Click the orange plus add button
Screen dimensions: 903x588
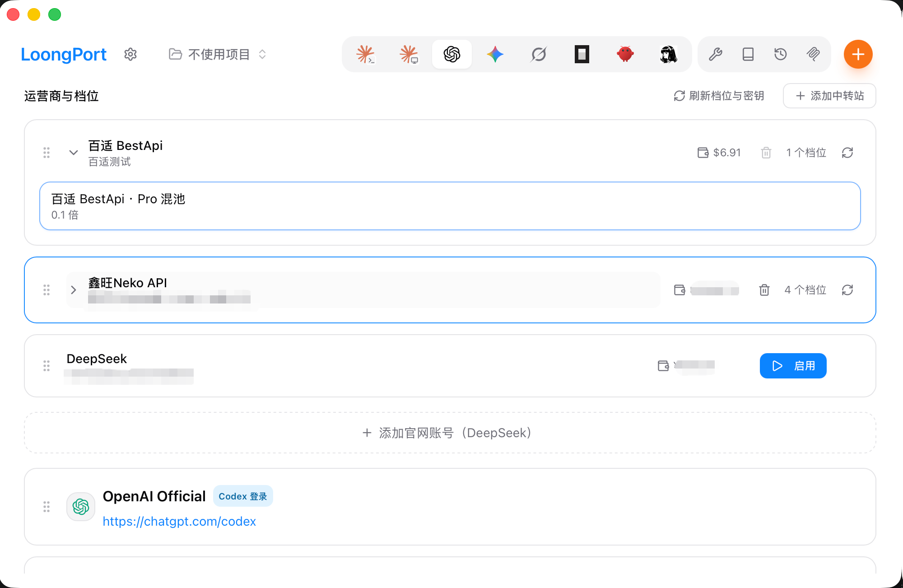(x=858, y=54)
